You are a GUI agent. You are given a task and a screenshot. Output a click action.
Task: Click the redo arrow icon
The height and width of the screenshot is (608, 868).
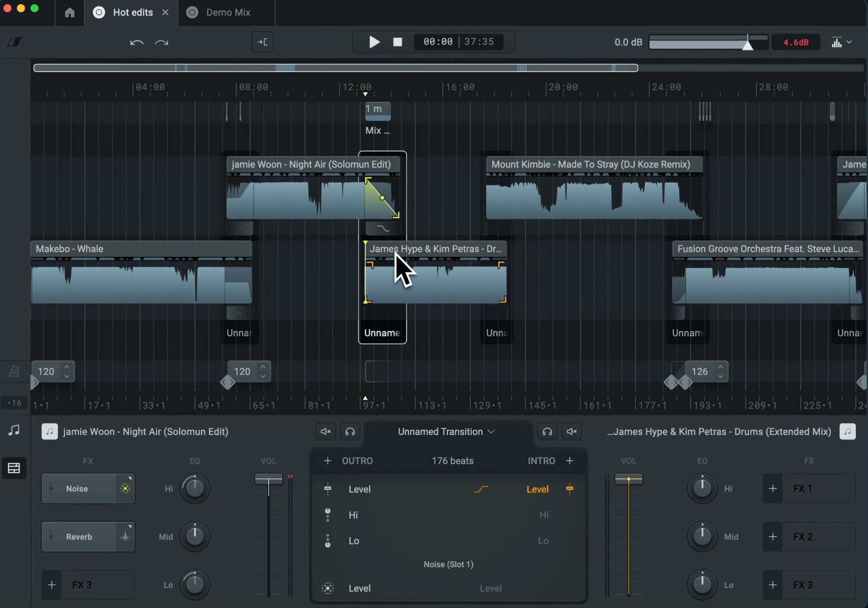click(162, 42)
